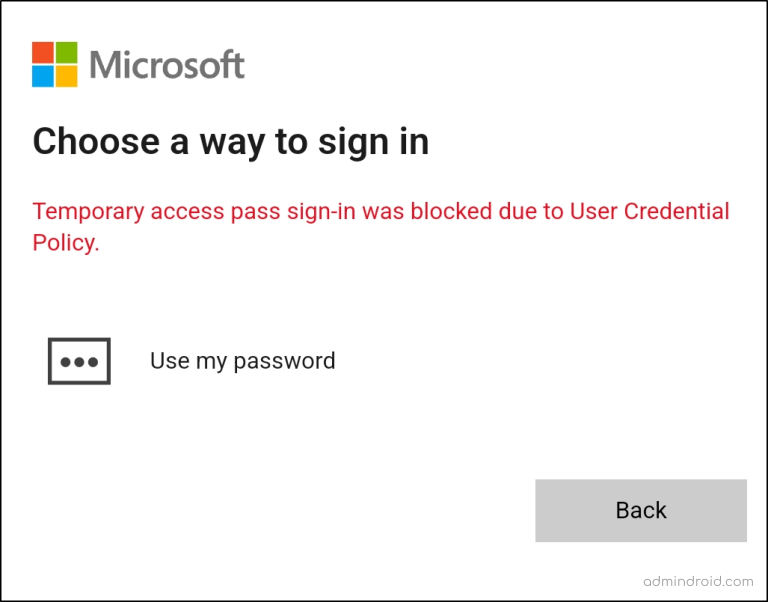The height and width of the screenshot is (602, 768).
Task: Click the password dots icon
Action: point(79,361)
